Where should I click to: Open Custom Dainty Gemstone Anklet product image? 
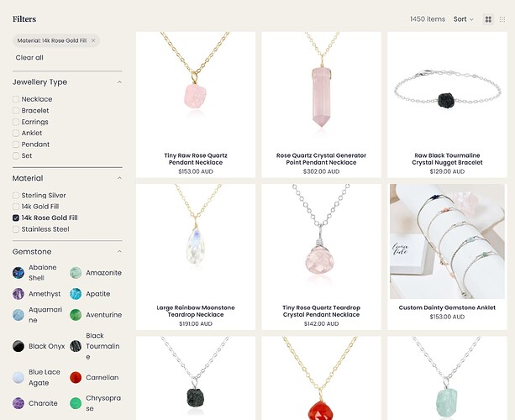tap(447, 241)
